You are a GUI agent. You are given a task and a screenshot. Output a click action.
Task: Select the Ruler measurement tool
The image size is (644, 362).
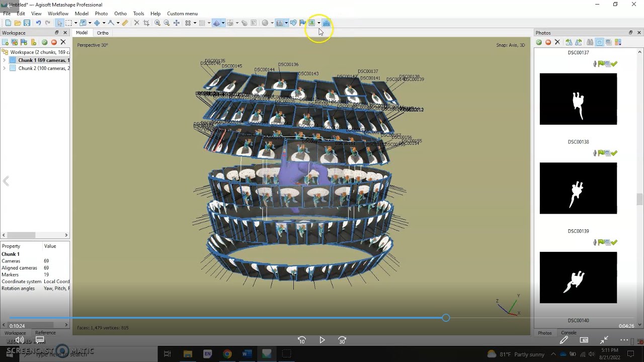[x=125, y=23]
